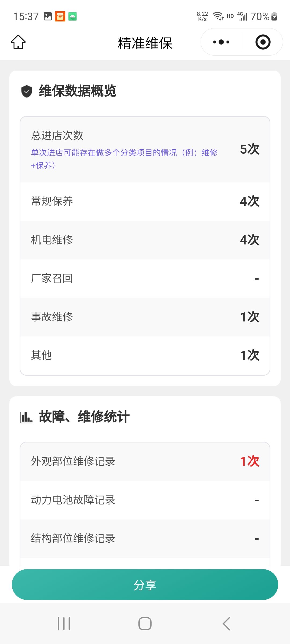Viewport: 290px width, 644px height.
Task: Tap the Android home navigation button
Action: click(x=145, y=623)
